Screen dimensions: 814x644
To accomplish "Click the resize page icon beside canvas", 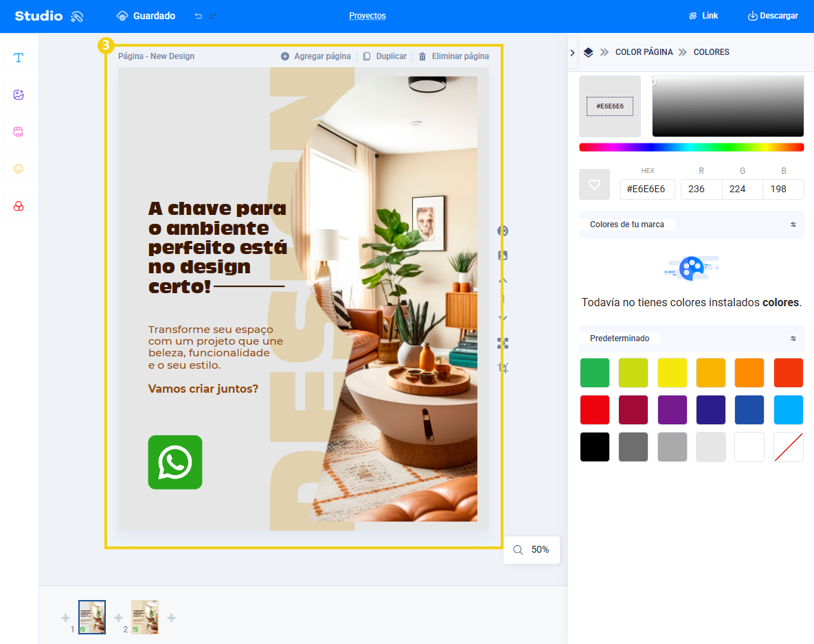I will click(x=503, y=368).
